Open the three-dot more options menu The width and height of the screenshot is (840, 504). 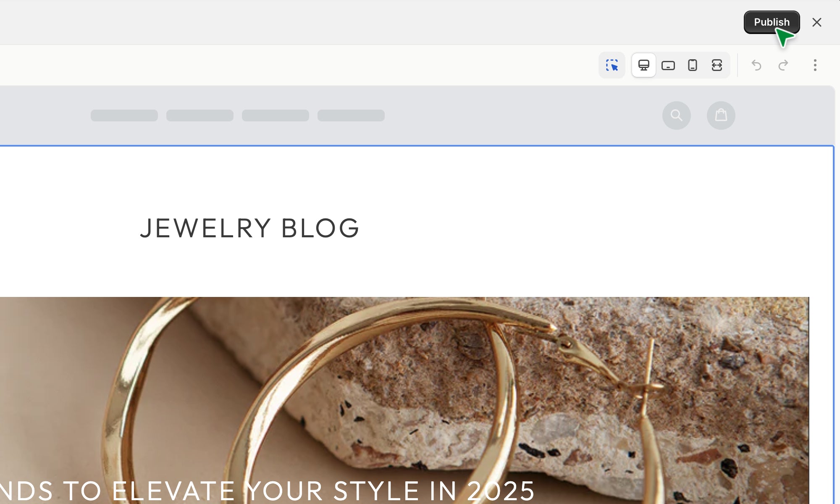(815, 65)
